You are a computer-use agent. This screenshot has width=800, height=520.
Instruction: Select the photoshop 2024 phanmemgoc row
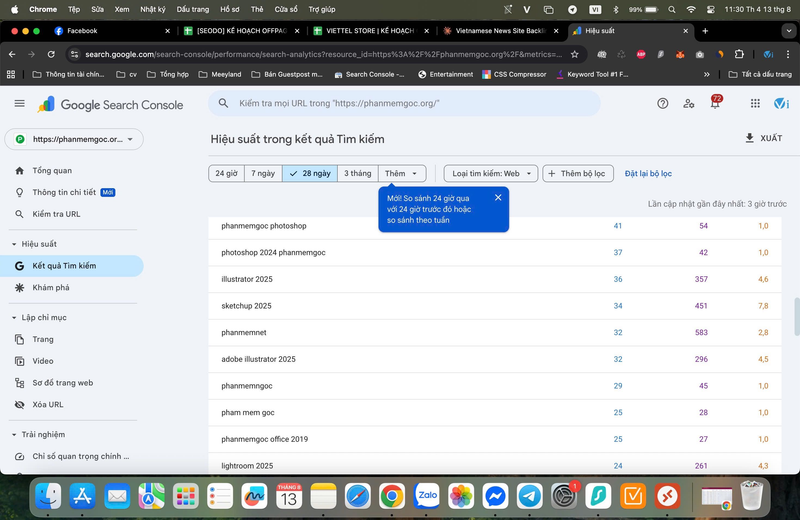pyautogui.click(x=494, y=253)
